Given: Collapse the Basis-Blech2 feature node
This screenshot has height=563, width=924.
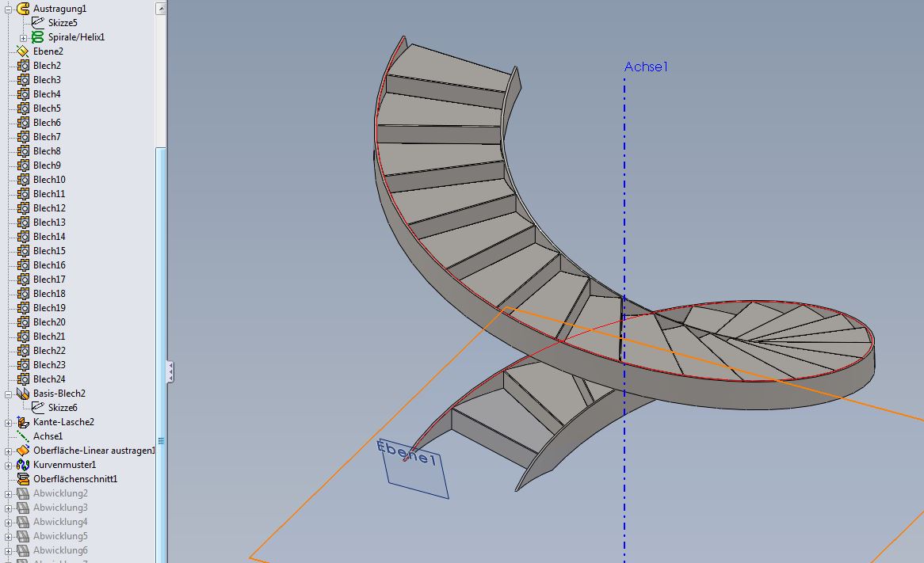Looking at the screenshot, I should [8, 394].
